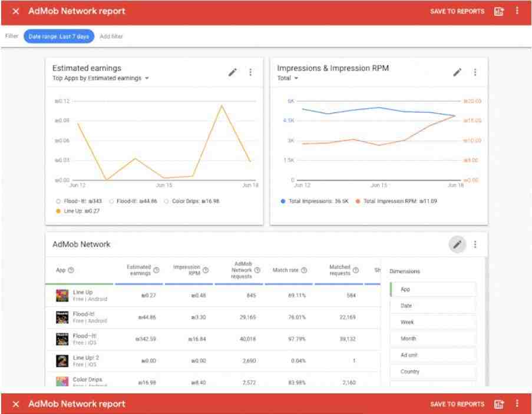
Task: Click the Line Up app name in table
Action: 82,292
